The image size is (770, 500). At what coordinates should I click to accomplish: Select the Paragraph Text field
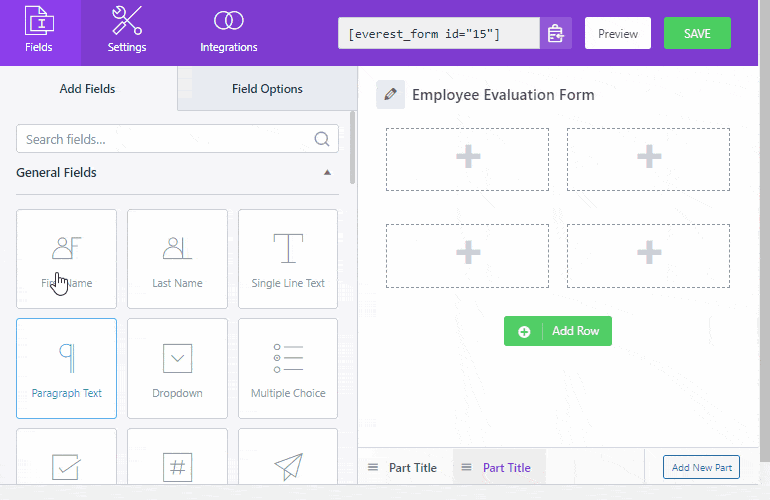click(x=66, y=368)
